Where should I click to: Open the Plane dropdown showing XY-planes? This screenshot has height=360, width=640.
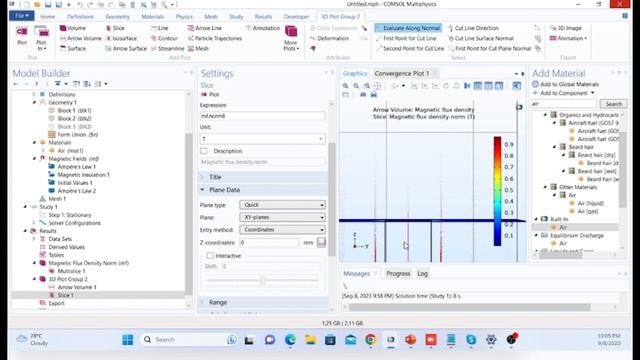282,218
